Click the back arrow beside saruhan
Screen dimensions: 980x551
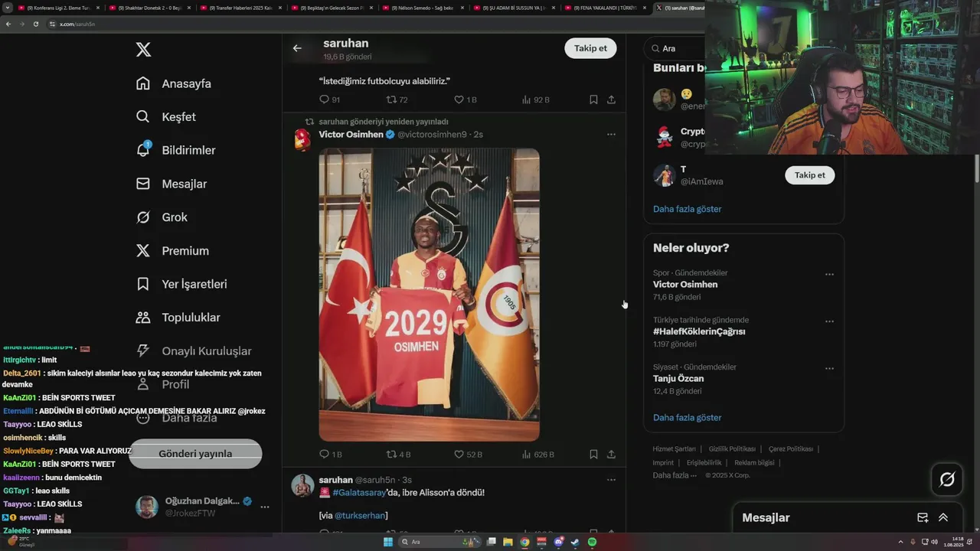pyautogui.click(x=297, y=48)
